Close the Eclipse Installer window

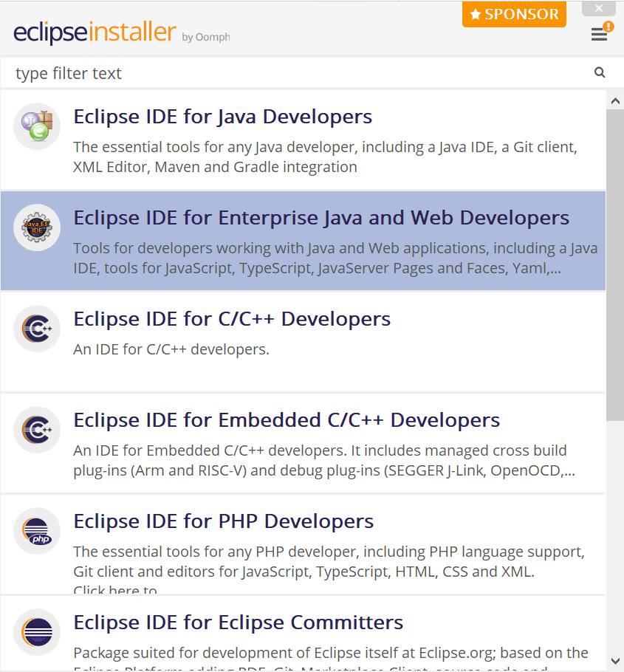tap(599, 8)
